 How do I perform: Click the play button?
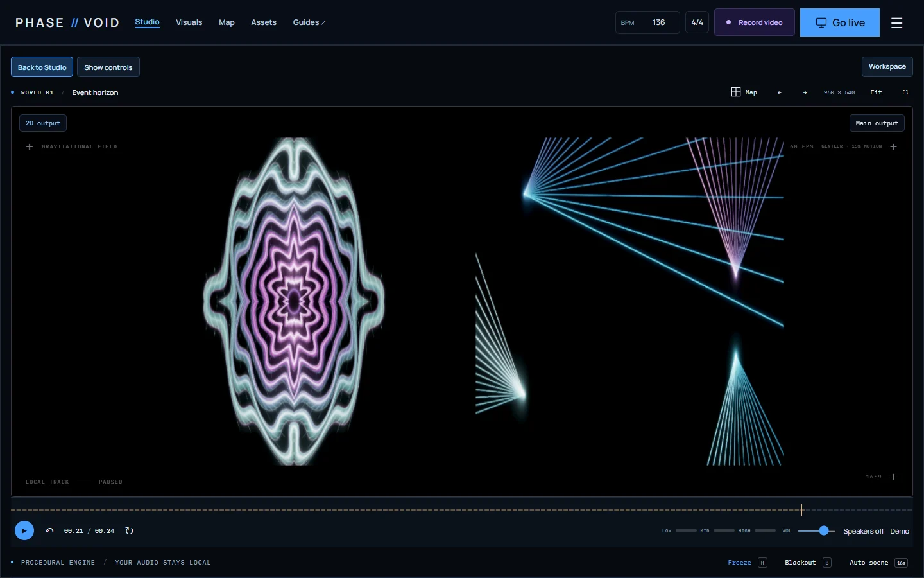[x=24, y=530]
